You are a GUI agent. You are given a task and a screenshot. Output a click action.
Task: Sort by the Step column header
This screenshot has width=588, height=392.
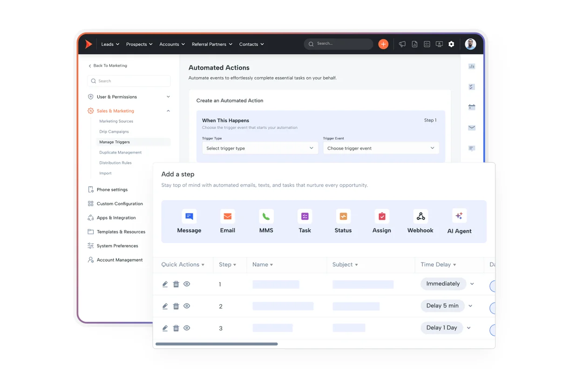pos(228,264)
